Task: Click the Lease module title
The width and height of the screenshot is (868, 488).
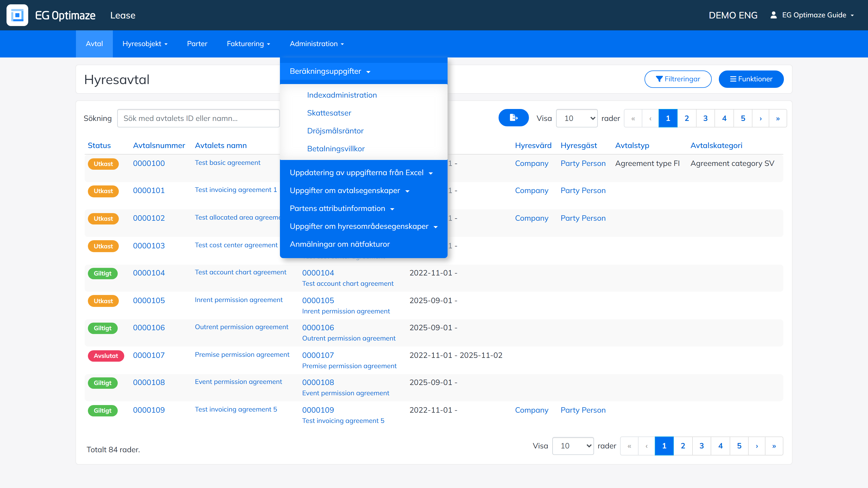Action: pyautogui.click(x=123, y=15)
